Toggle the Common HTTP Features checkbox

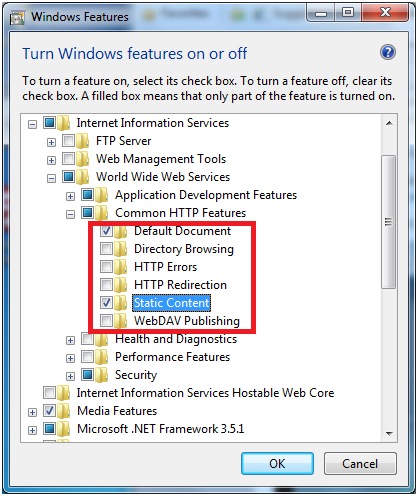coord(88,213)
